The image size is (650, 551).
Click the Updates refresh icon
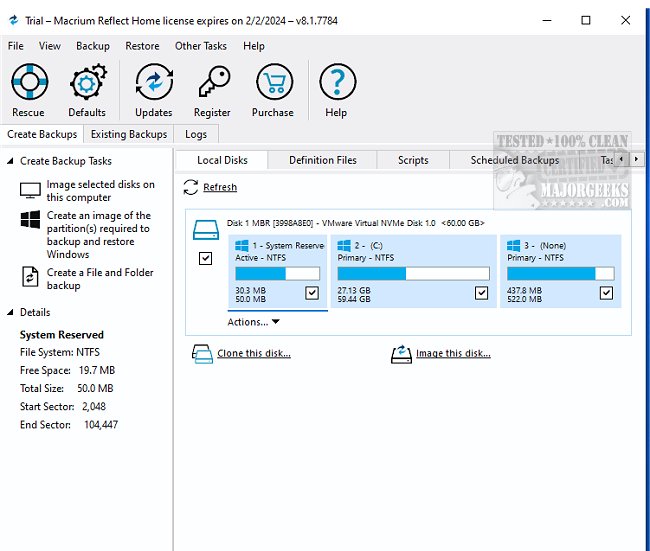tap(153, 83)
